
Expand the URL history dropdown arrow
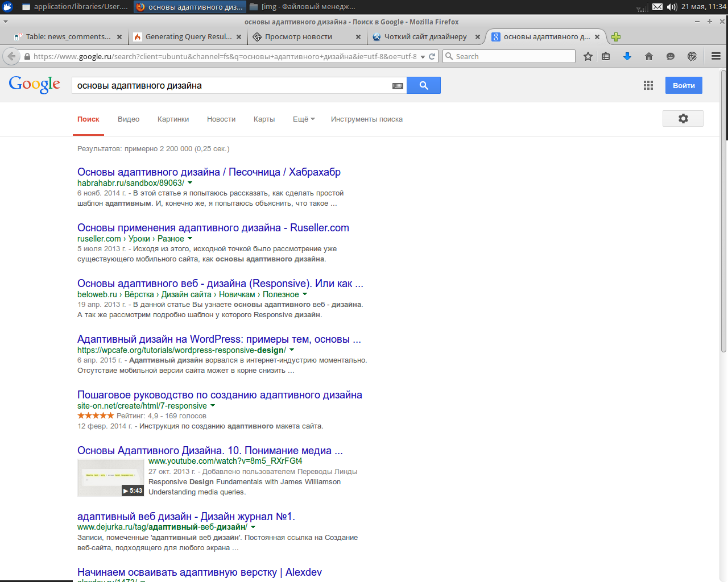tap(423, 57)
